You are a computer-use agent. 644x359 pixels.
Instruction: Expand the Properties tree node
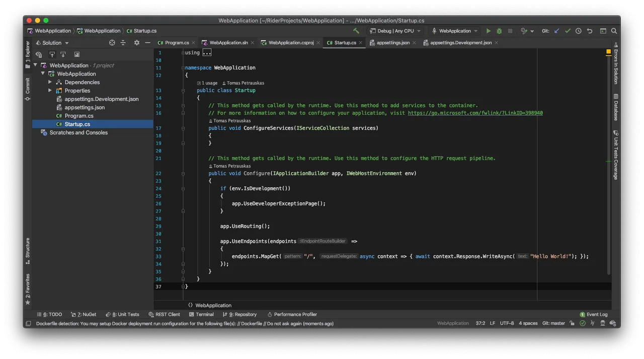(50, 91)
